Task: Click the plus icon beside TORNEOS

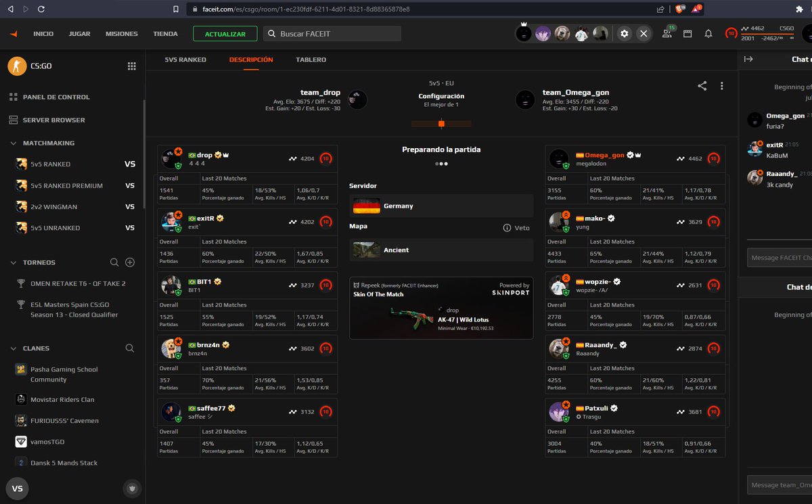Action: [130, 262]
